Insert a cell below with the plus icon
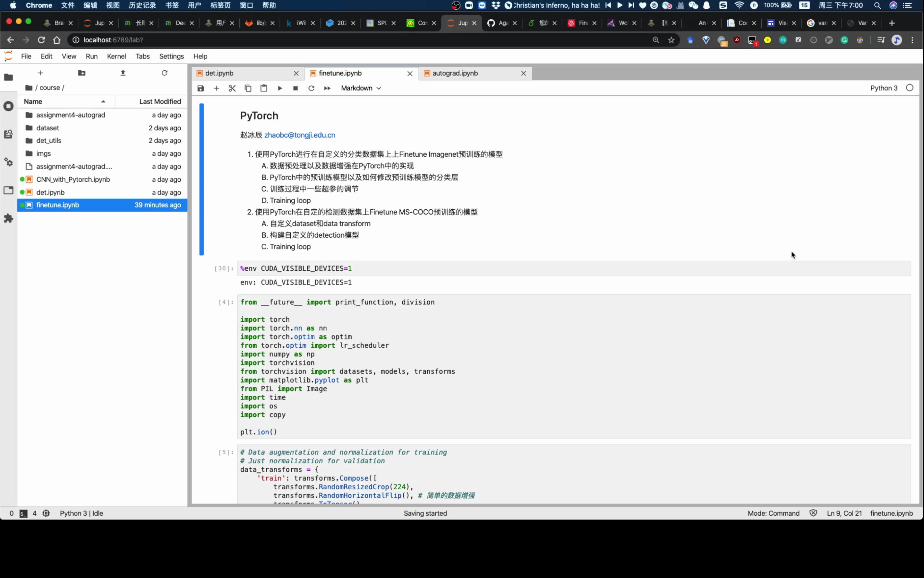This screenshot has width=924, height=578. pos(217,88)
